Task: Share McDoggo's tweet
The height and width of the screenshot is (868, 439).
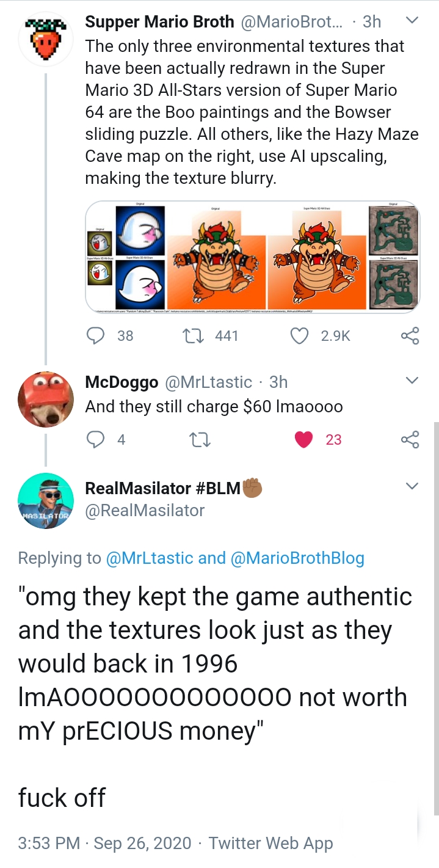Action: tap(410, 439)
